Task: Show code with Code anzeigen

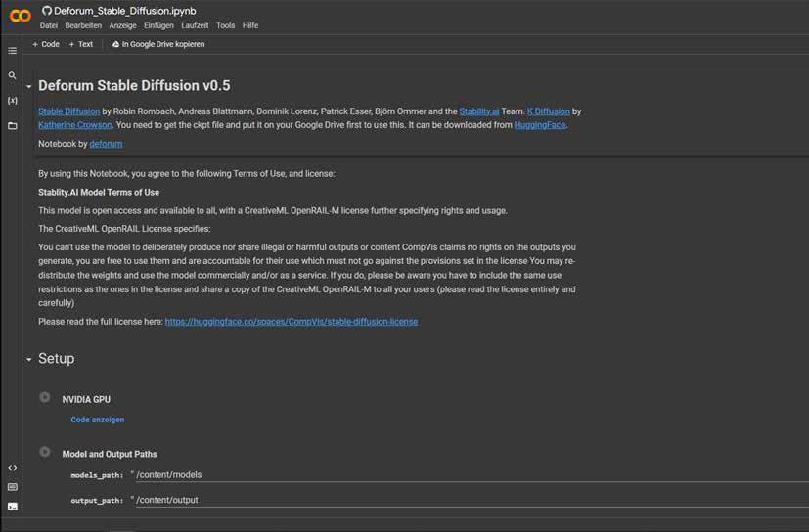Action: (98, 420)
